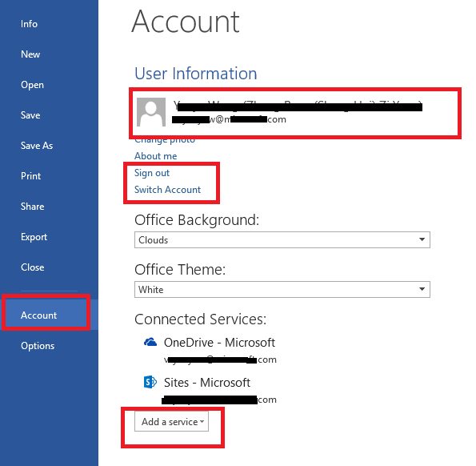Screen dimensions: 476x466
Task: Click the SharePoint Sites icon
Action: pos(150,382)
